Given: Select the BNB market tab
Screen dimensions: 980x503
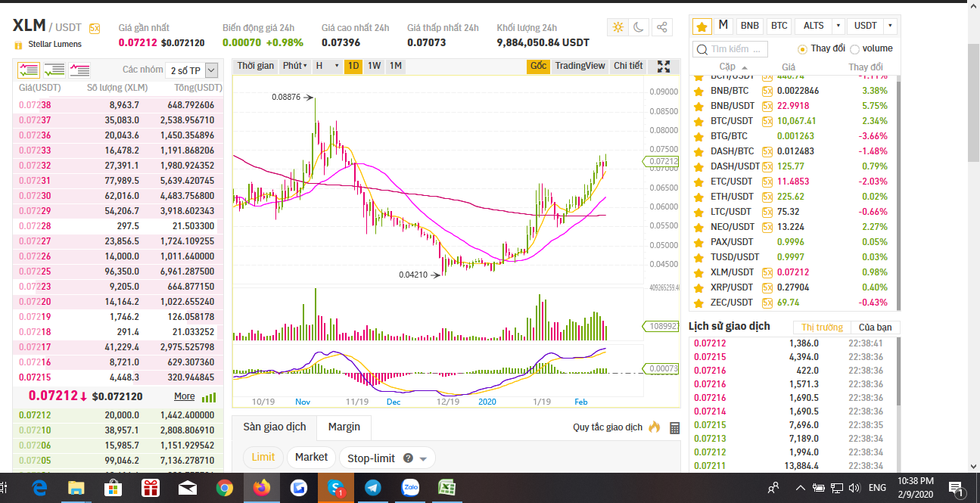Looking at the screenshot, I should click(x=750, y=26).
